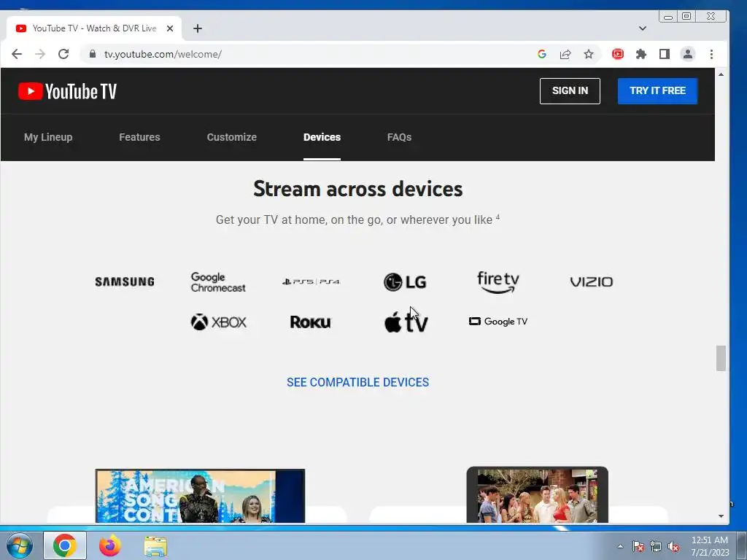Open the FAQs section
Viewport: 747px width, 560px height.
(399, 137)
